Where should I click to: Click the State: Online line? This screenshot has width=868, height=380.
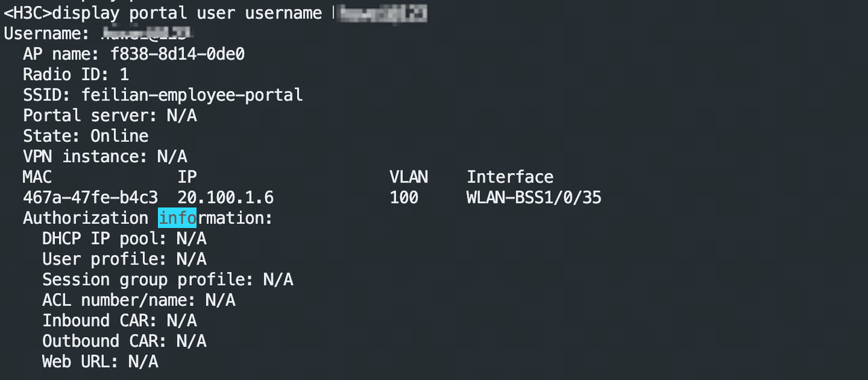[85, 136]
